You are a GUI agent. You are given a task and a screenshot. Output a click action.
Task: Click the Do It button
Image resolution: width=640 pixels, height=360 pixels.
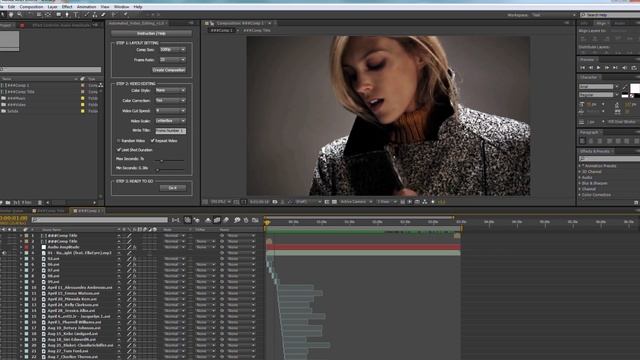[173, 188]
